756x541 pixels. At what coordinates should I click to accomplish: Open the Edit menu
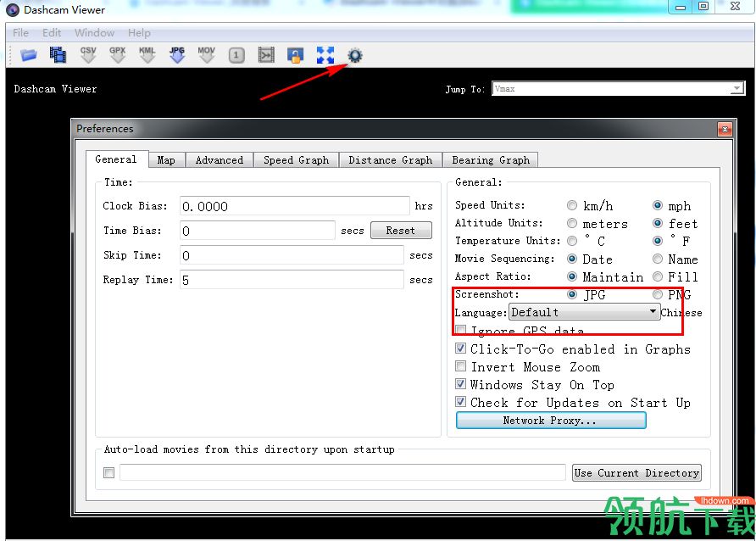tap(52, 33)
